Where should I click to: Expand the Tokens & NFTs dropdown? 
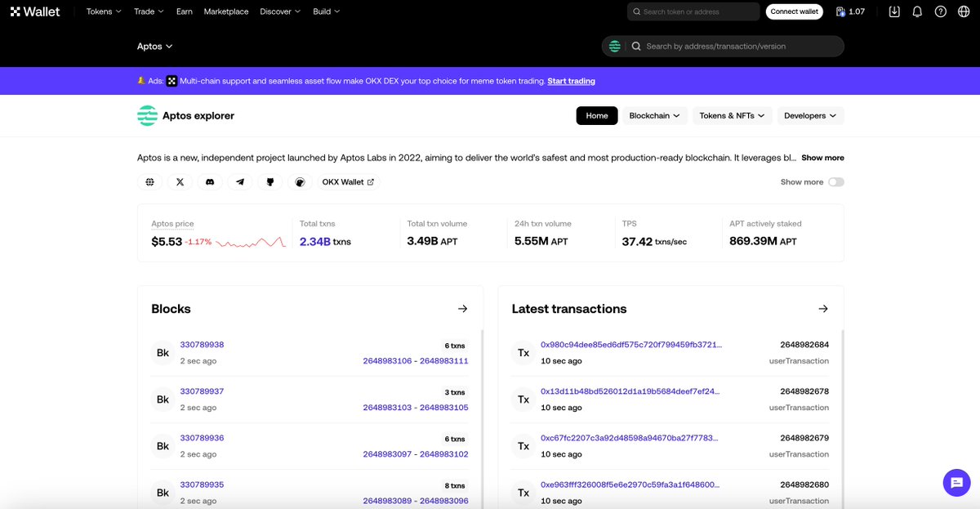(x=732, y=116)
